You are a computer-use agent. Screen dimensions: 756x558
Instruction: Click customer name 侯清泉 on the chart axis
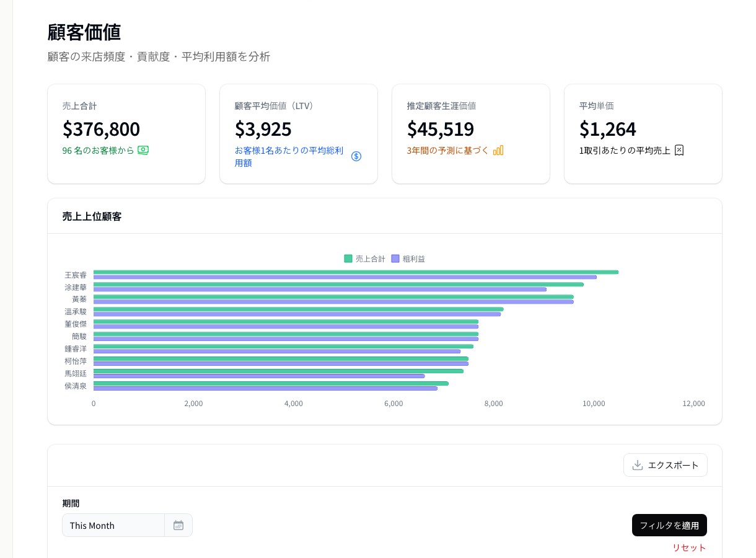click(x=75, y=386)
